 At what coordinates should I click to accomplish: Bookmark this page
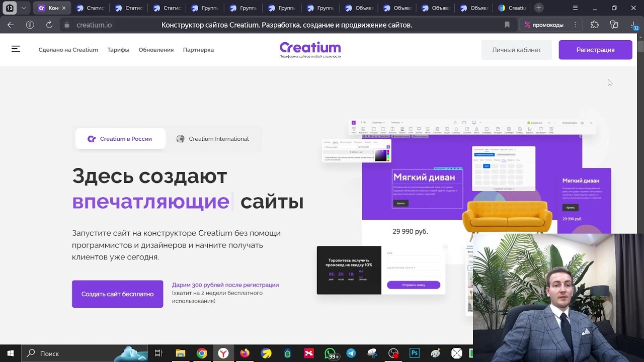(507, 25)
